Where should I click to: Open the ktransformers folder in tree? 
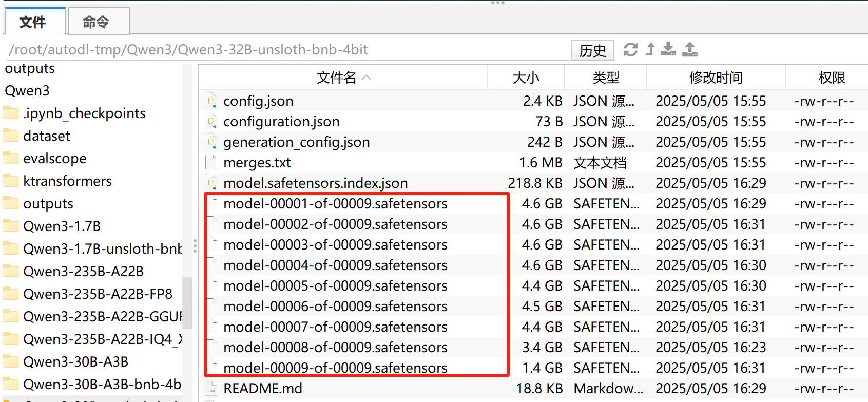(x=67, y=181)
